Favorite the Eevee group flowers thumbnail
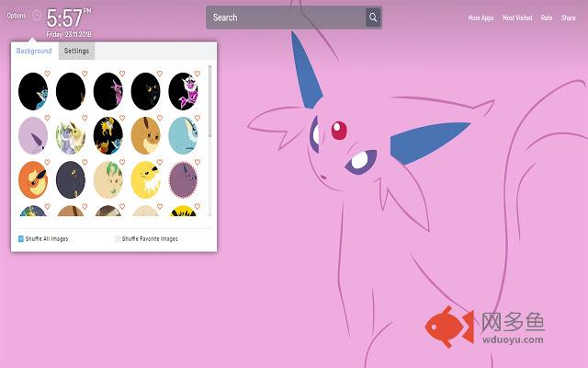The height and width of the screenshot is (368, 588). point(85,118)
